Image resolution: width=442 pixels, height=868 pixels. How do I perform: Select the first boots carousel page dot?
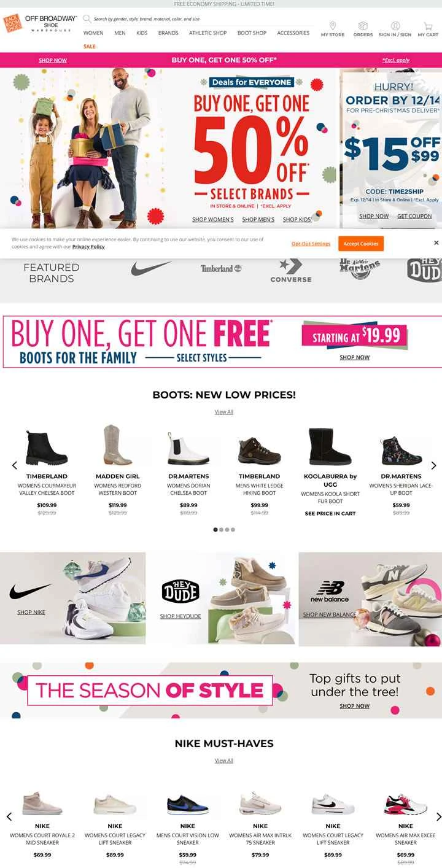(215, 529)
